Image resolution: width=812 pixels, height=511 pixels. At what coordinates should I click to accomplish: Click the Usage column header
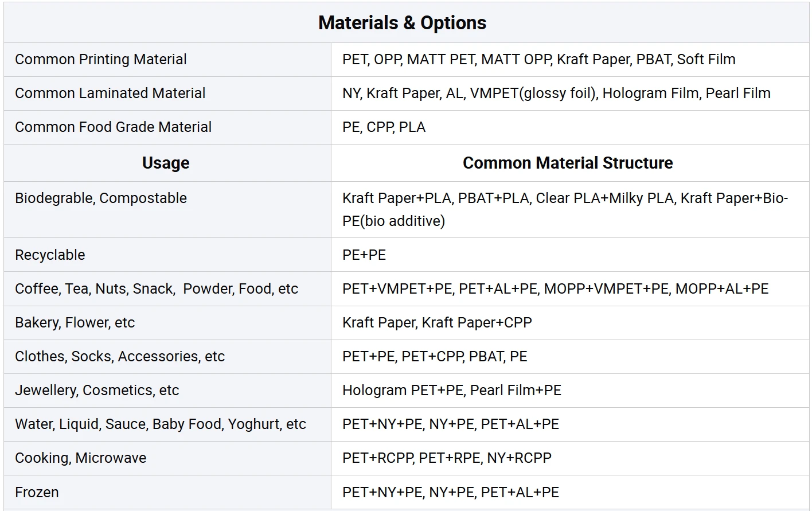click(166, 163)
